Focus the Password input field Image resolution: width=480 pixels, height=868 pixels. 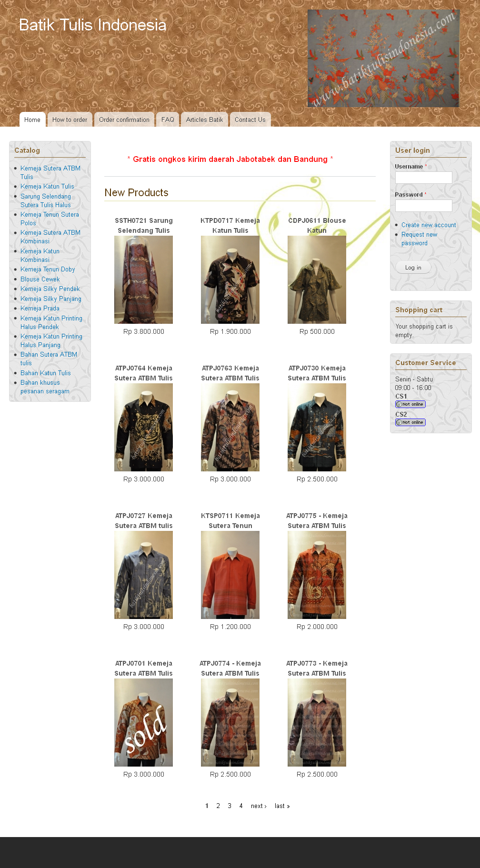[423, 206]
